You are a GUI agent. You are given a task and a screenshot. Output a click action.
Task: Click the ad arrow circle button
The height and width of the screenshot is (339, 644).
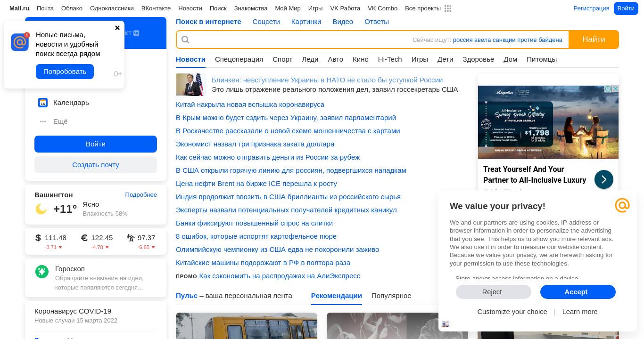pos(604,179)
